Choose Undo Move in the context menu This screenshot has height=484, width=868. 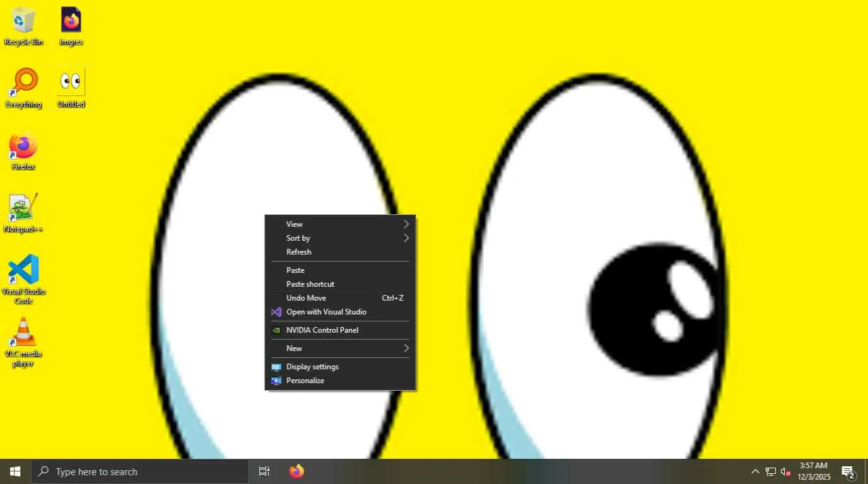pyautogui.click(x=340, y=298)
